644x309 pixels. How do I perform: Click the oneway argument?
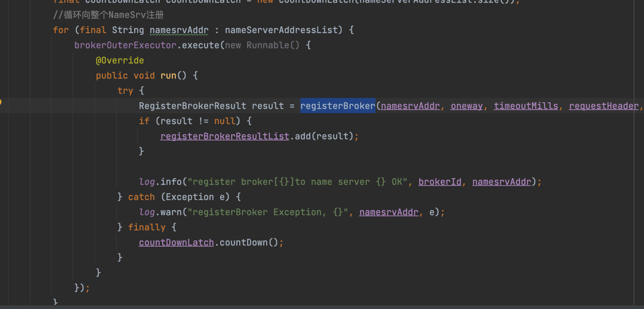(x=467, y=106)
